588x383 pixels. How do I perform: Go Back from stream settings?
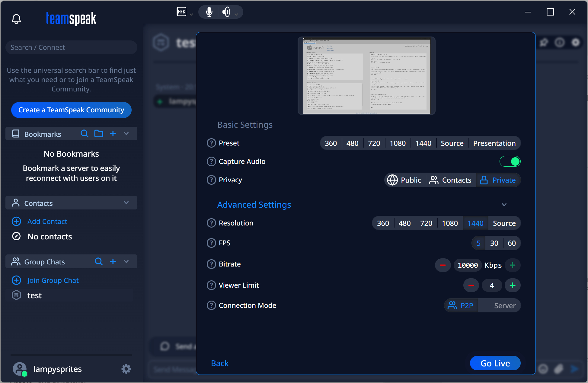(220, 363)
